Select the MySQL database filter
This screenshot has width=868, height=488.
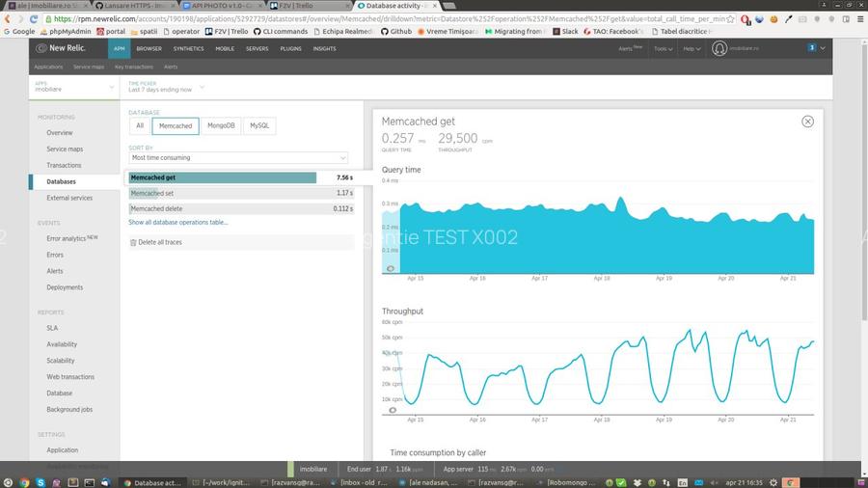point(259,125)
